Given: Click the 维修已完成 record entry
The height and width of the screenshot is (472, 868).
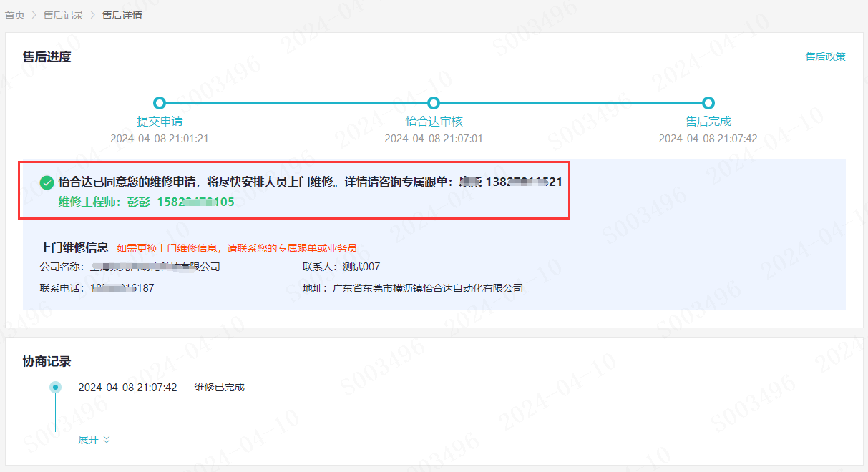Looking at the screenshot, I should 219,387.
